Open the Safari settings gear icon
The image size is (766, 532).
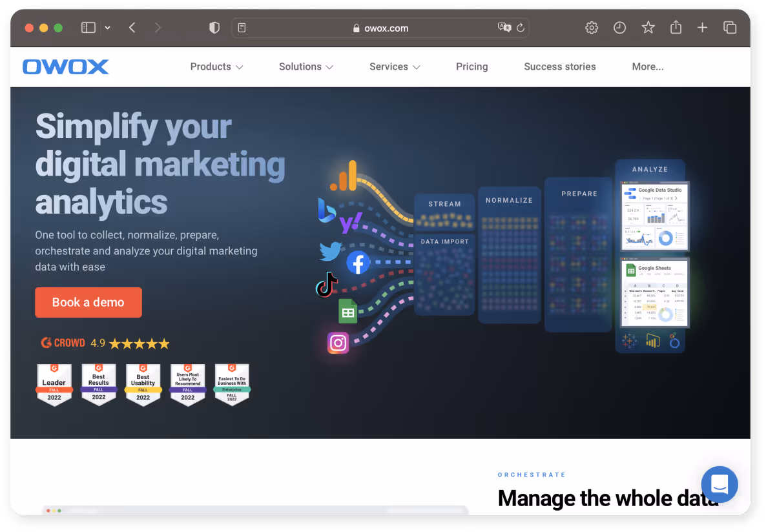pos(591,28)
